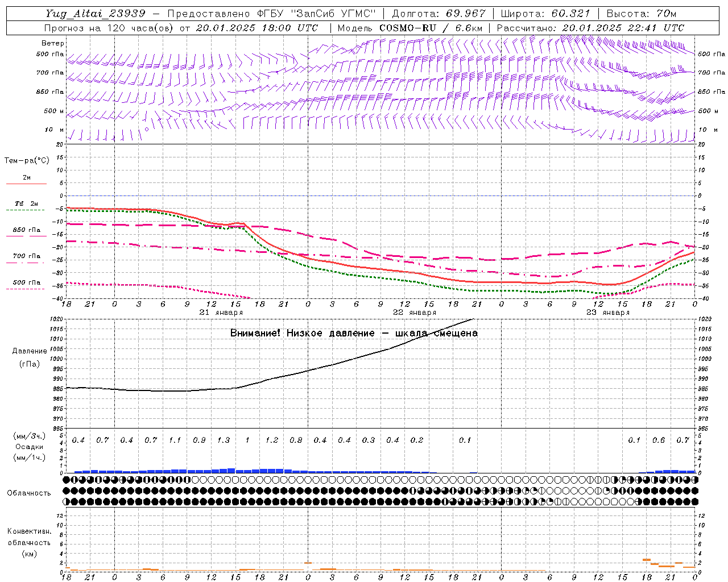Viewport: 728px width, 582px height.
Task: Click the 'Td 2м' dew point legend entry
Action: [26, 203]
